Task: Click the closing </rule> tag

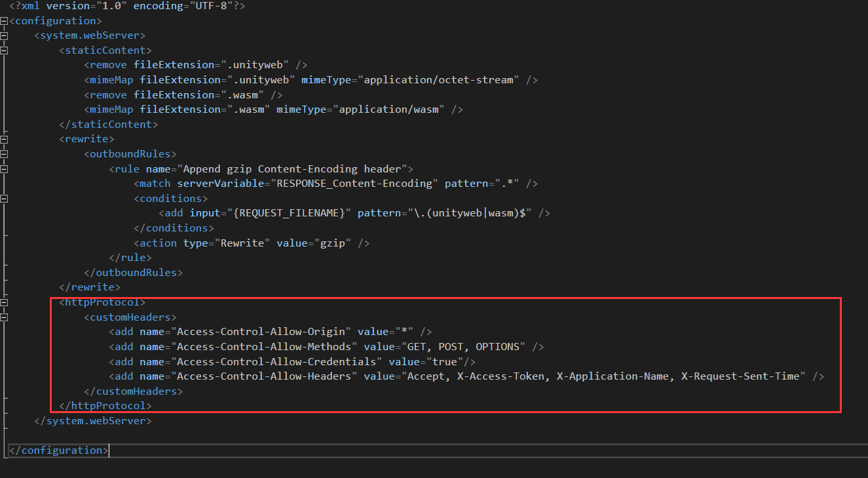Action: point(130,258)
